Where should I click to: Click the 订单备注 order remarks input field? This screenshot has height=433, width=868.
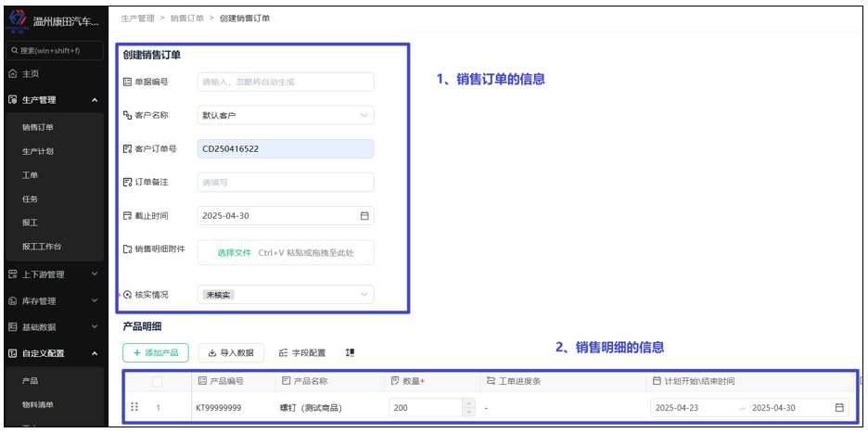tap(286, 183)
